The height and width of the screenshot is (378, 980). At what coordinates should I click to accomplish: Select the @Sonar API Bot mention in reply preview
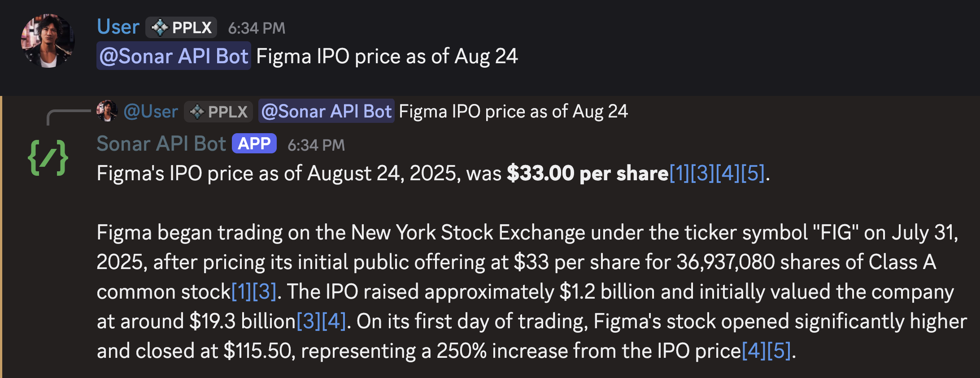tap(326, 112)
